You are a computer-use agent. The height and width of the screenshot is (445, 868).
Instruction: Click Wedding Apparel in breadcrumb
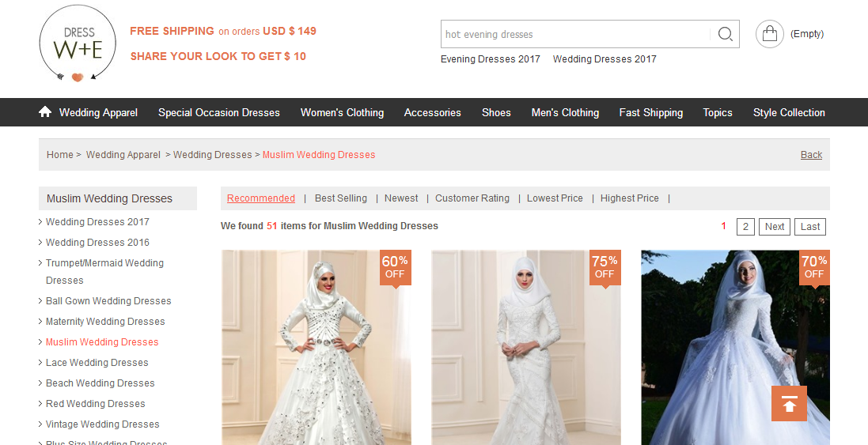[123, 155]
